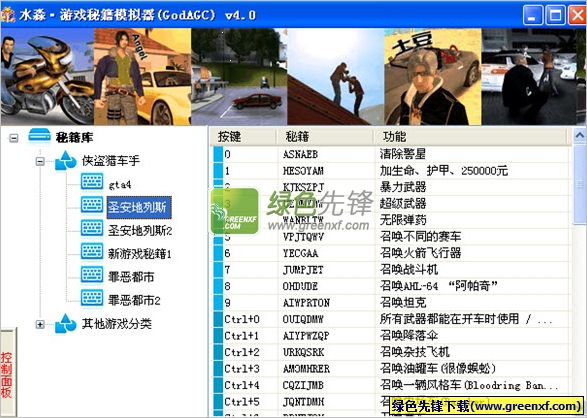Click the blue marker on the Ctrl+3 row

(218, 369)
